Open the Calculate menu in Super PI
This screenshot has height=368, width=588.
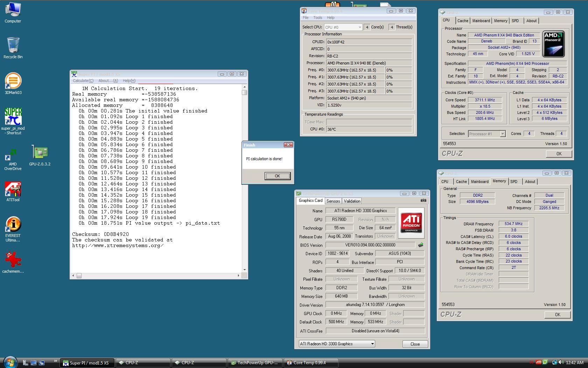[83, 81]
